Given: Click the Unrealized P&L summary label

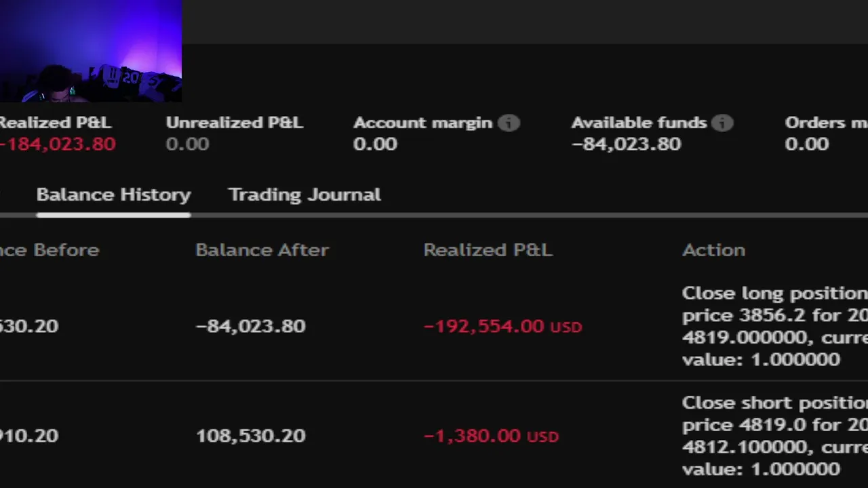Looking at the screenshot, I should coord(234,123).
